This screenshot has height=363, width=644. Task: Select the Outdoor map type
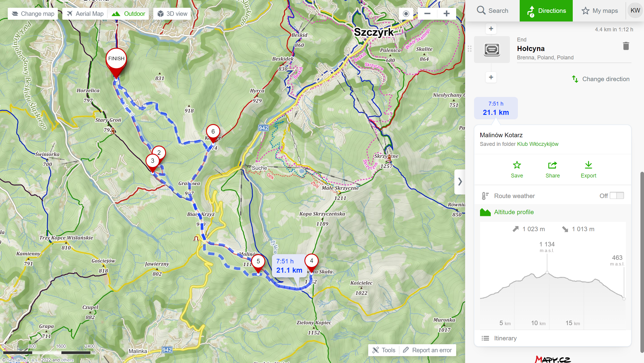[129, 14]
